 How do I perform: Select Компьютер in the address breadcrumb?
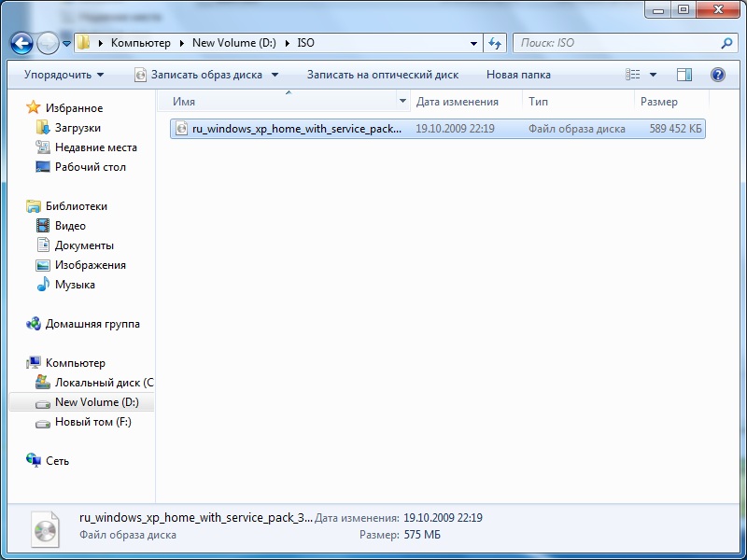(141, 43)
